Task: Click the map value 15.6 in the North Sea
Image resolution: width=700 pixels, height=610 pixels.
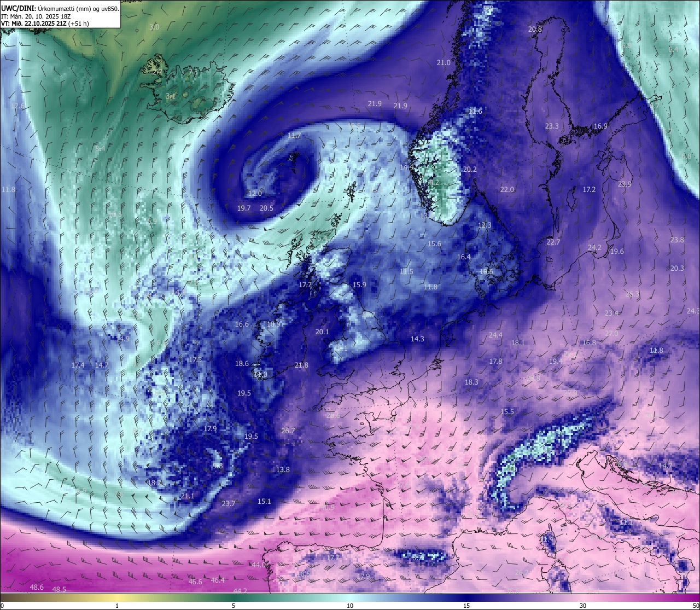Action: pos(434,243)
